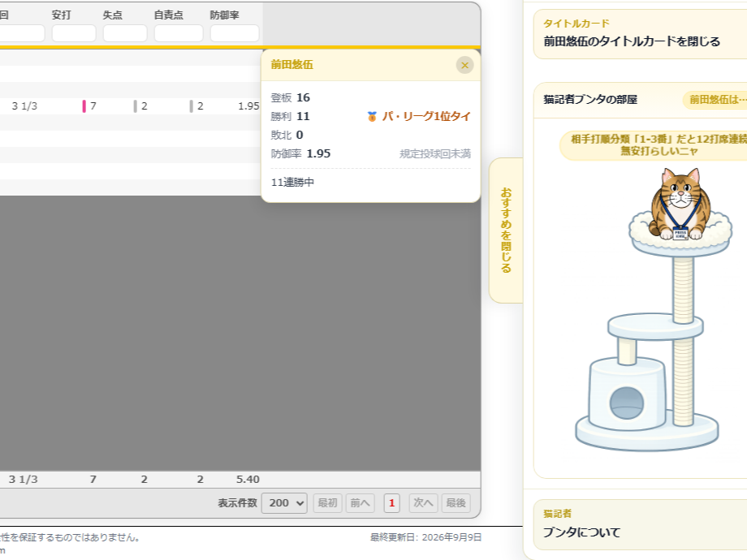This screenshot has height=560, width=747.
Task: Sort by the 失点 column header
Action: tap(112, 15)
